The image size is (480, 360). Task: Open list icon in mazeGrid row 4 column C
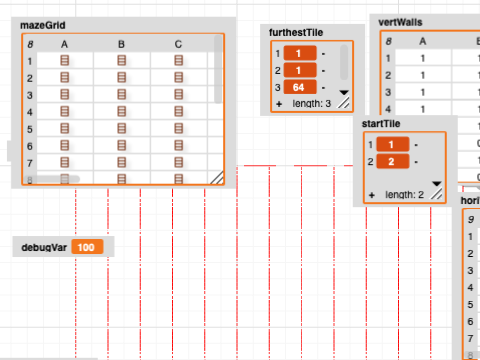tap(179, 112)
